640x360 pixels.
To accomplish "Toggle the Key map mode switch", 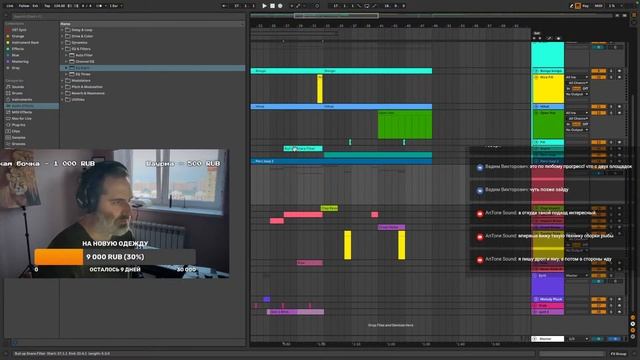I will [586, 6].
